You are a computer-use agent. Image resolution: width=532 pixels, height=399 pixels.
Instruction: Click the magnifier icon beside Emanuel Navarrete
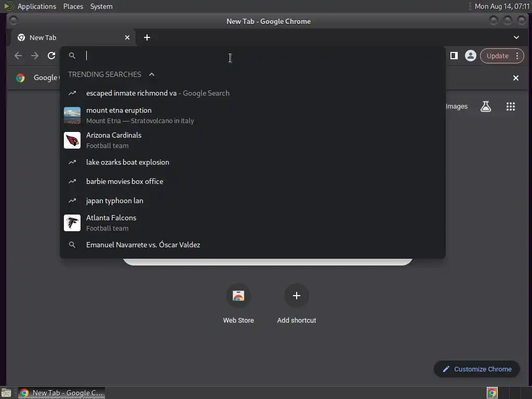coord(72,245)
